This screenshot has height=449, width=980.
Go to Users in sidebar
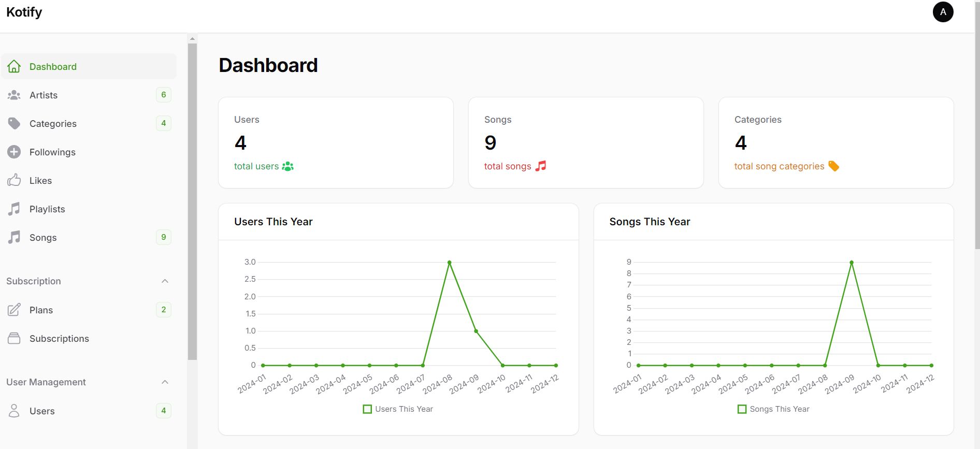42,411
